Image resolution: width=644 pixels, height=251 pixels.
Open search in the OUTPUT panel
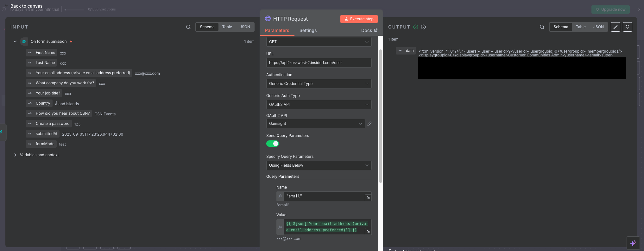542,27
